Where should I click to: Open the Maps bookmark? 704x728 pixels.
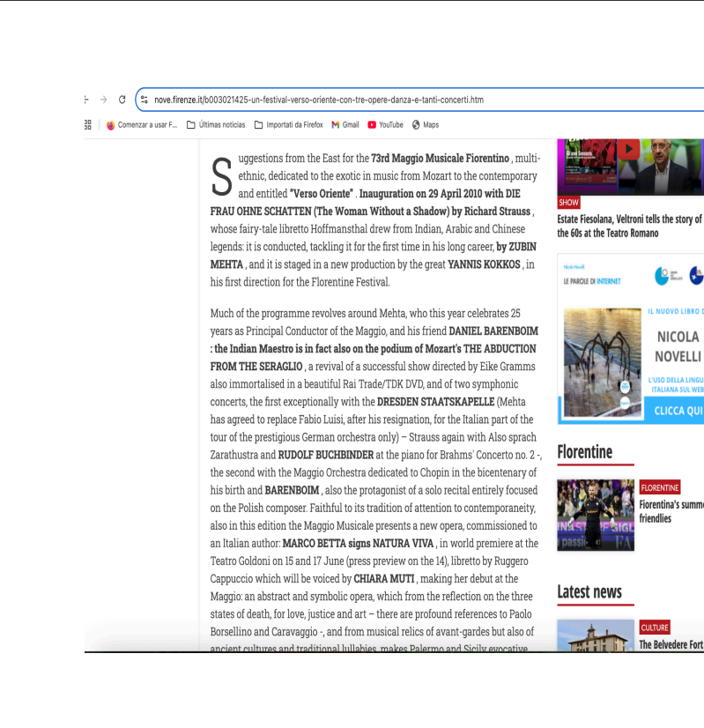(426, 125)
